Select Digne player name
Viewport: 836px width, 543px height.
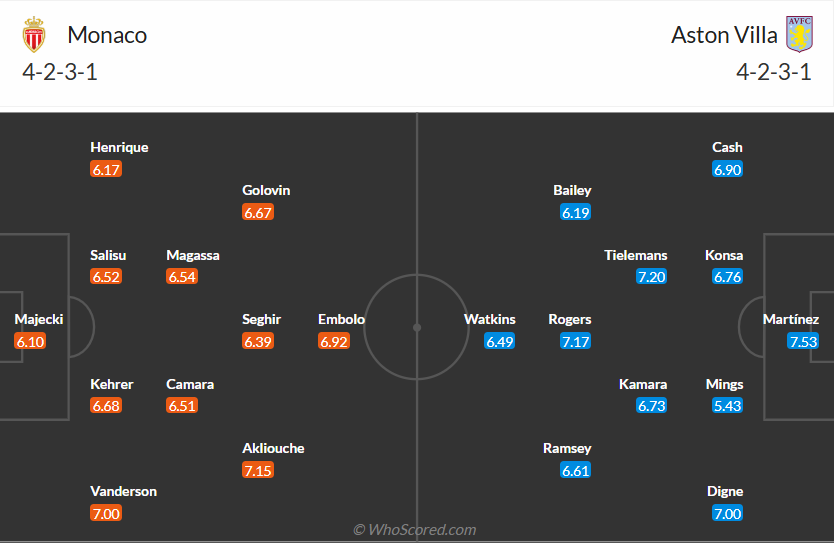tap(725, 492)
